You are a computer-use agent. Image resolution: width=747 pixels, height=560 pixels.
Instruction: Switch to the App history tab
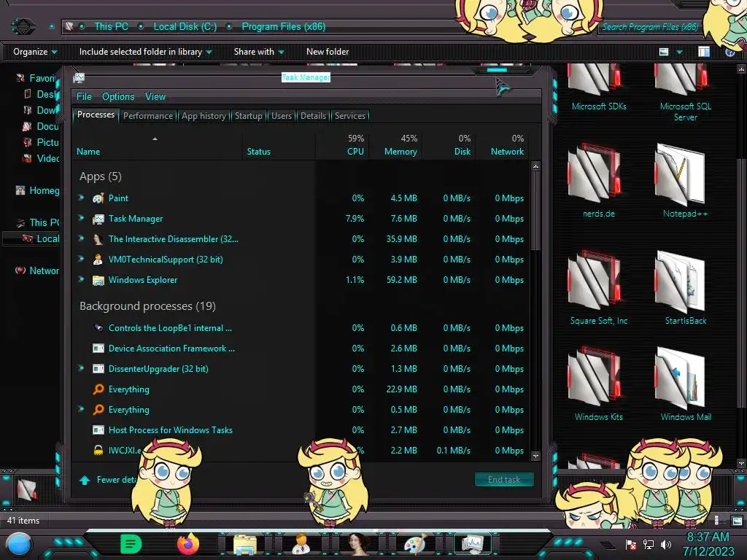pos(204,116)
